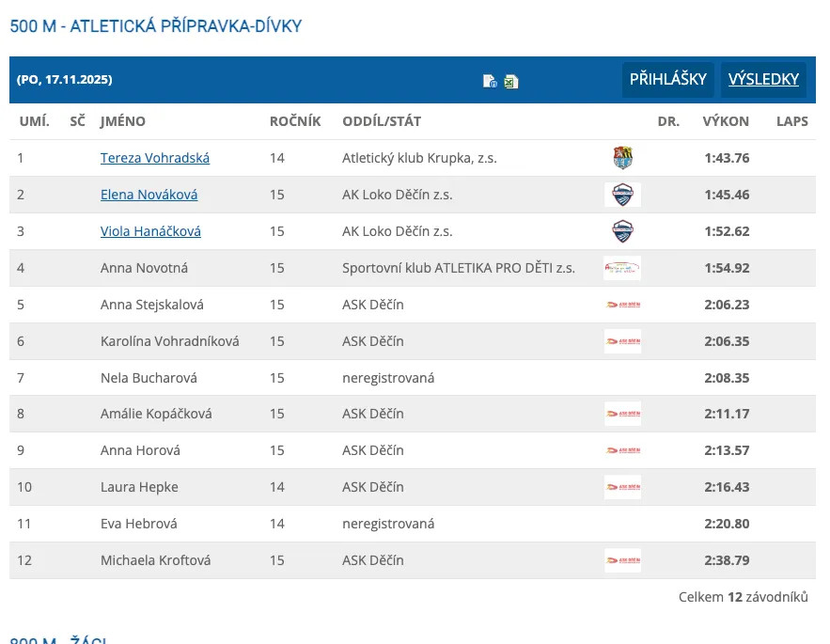
Task: Switch to the PŘIHLÁŠKY tab
Action: [667, 80]
